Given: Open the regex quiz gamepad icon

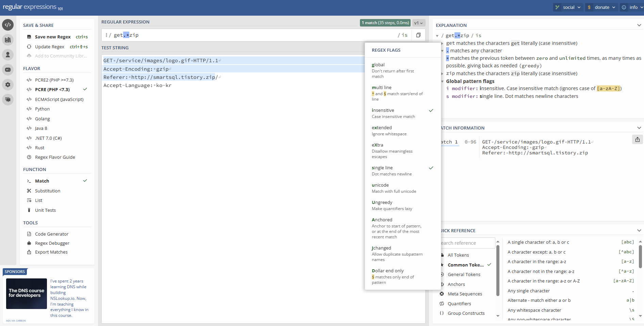Looking at the screenshot, I should click(8, 70).
